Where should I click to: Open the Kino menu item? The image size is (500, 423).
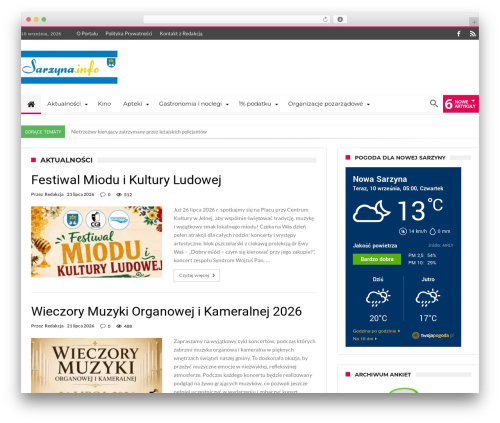click(104, 104)
